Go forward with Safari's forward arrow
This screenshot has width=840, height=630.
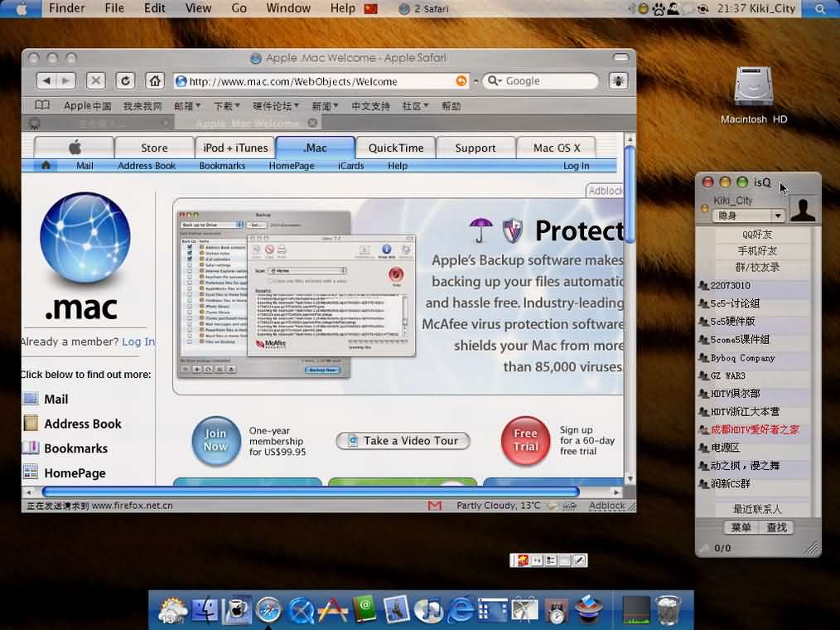pyautogui.click(x=66, y=81)
